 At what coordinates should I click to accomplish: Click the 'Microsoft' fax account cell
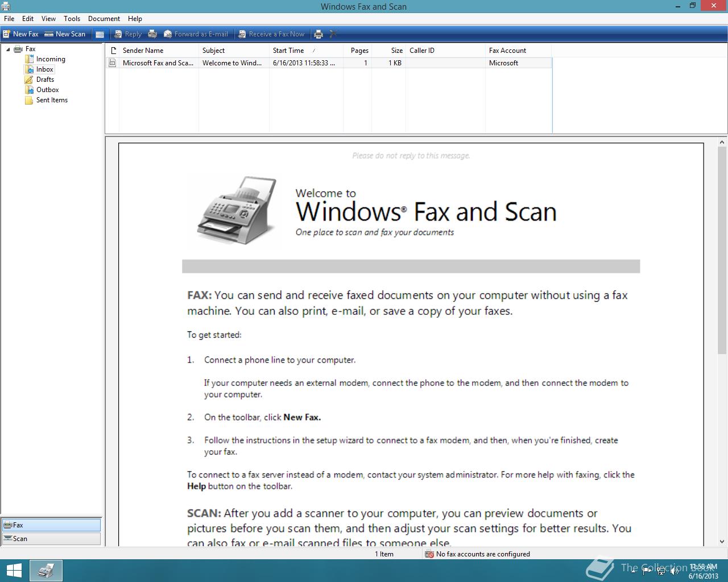[503, 63]
